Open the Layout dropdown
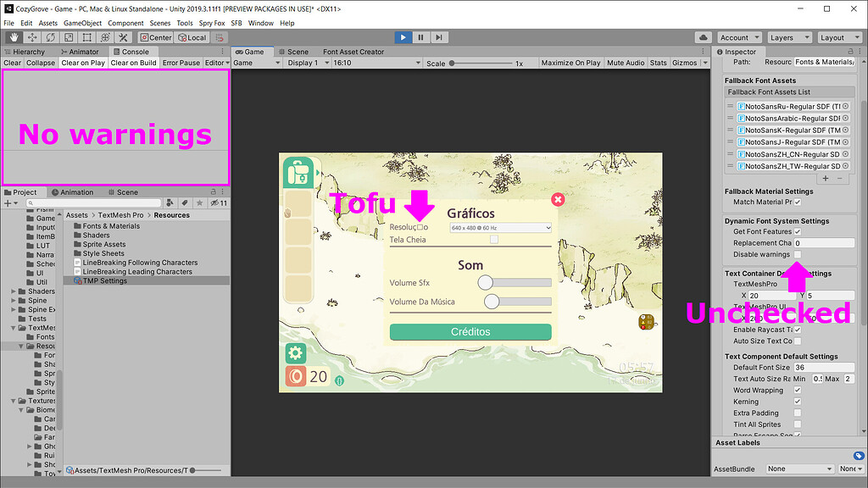 838,36
